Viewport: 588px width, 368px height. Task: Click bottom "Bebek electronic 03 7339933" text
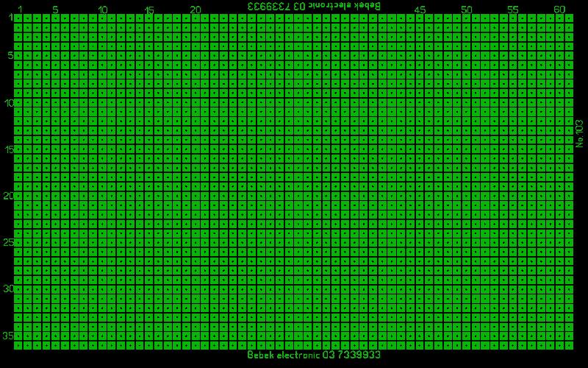click(314, 355)
